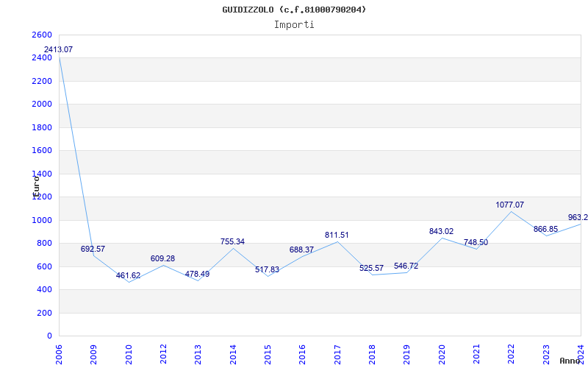
Task: Click the 800 y-axis tick label
Action: coord(43,244)
